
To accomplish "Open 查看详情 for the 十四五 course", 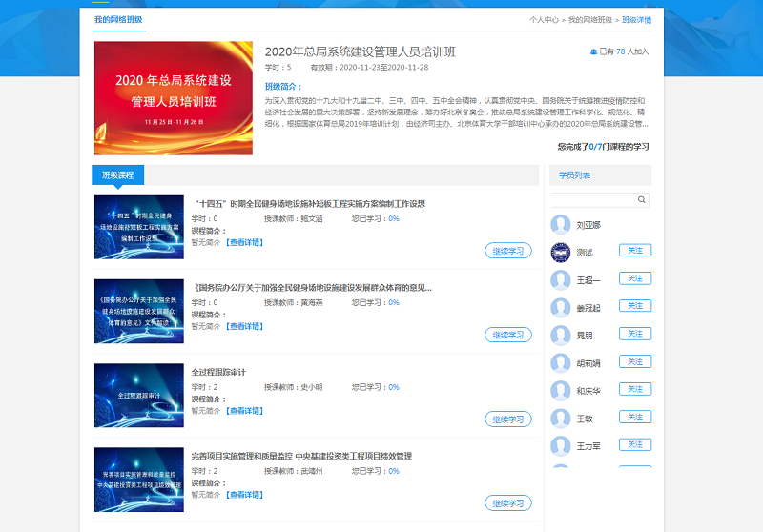I will coord(243,242).
